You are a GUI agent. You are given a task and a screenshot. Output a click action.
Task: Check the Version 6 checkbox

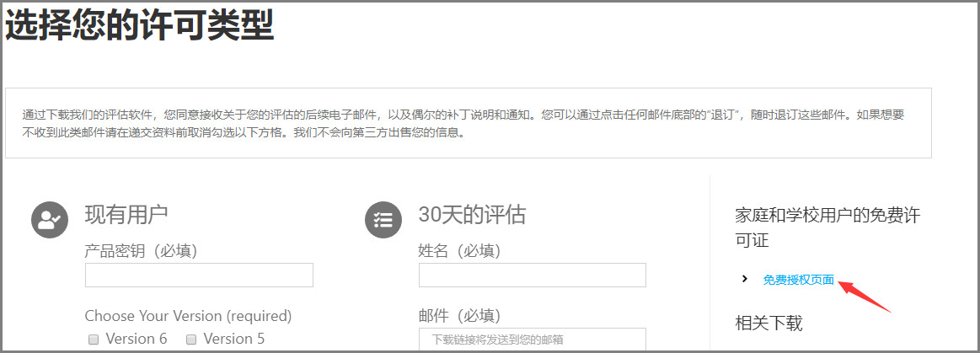[94, 340]
